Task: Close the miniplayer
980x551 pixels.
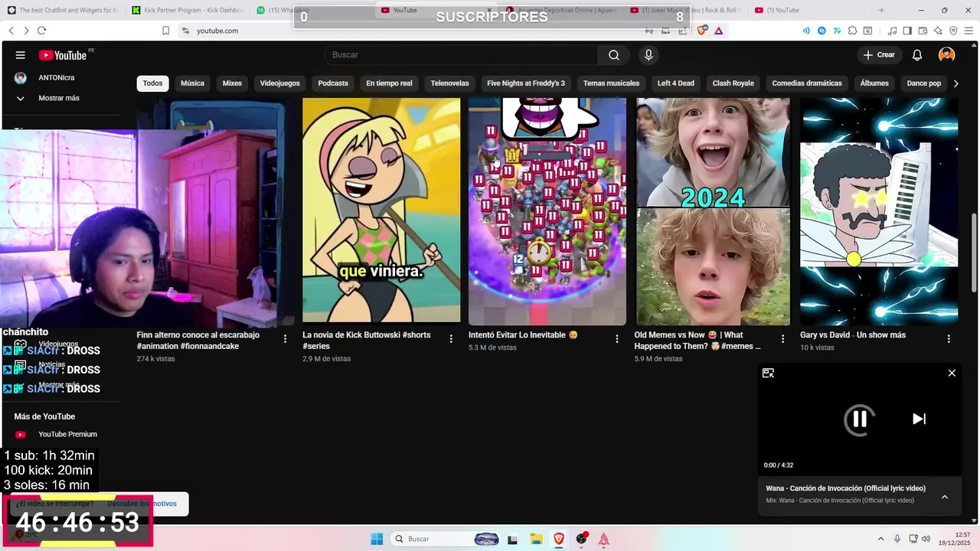Action: point(952,373)
